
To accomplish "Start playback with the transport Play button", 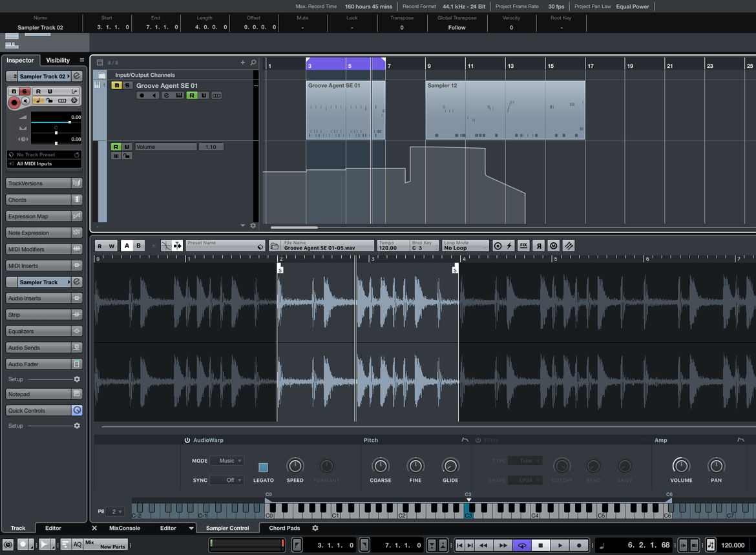I will point(560,545).
